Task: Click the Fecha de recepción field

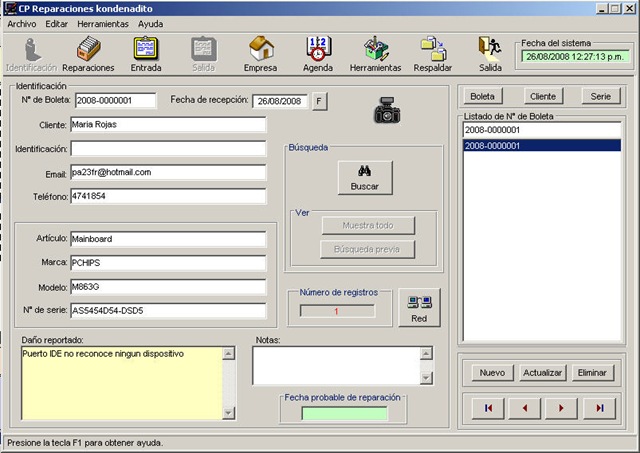Action: (x=280, y=101)
